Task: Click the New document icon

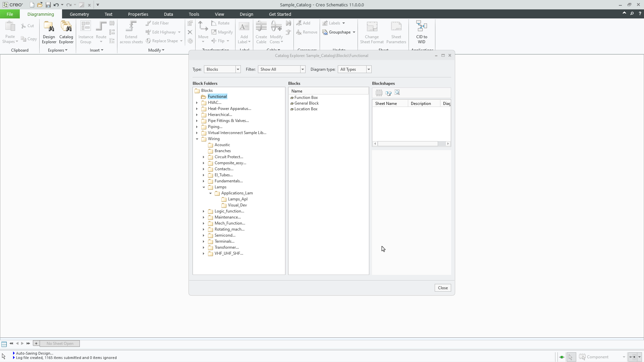Action: point(32,5)
